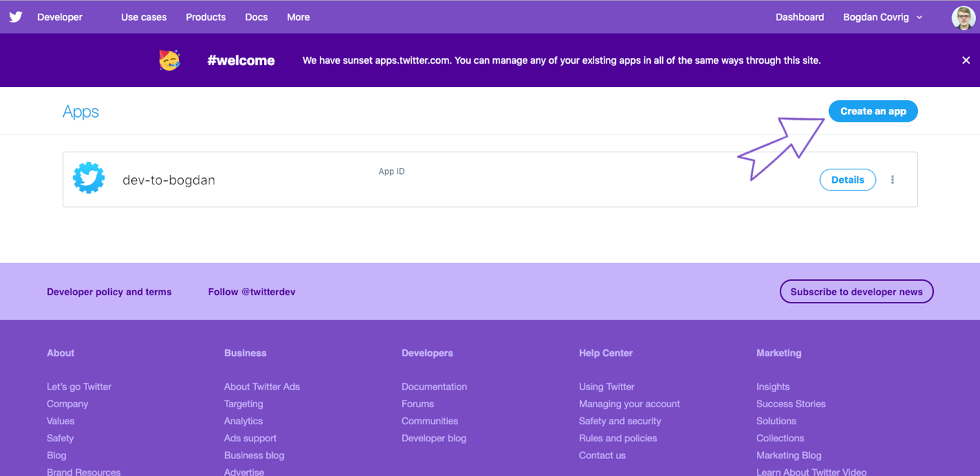The width and height of the screenshot is (980, 476).
Task: Click the Create an app button
Action: 873,112
